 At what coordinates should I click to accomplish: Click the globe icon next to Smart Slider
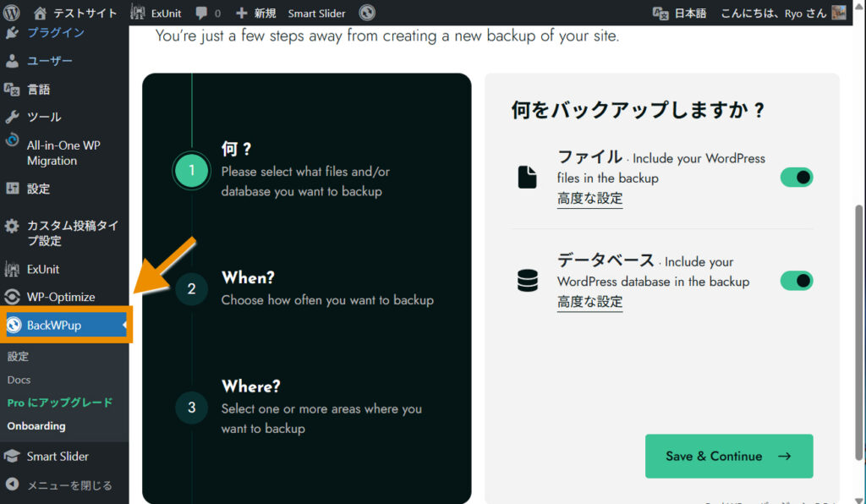click(x=366, y=14)
